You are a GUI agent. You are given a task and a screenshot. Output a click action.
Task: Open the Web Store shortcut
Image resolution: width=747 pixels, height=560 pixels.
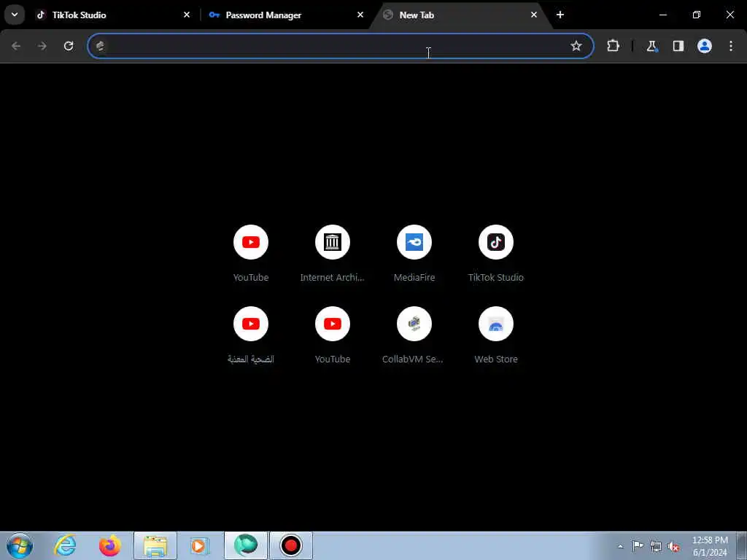(x=496, y=335)
